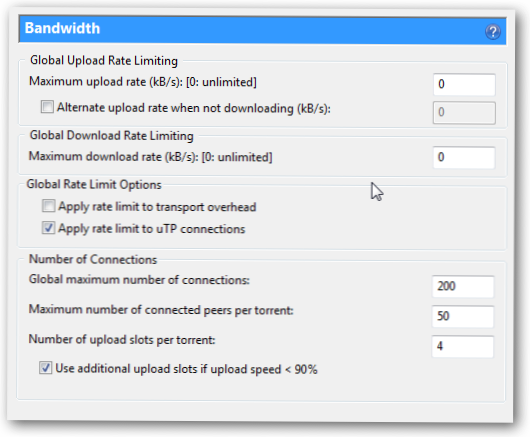
Task: Click the Global Rate Limit Options group label
Action: (94, 185)
